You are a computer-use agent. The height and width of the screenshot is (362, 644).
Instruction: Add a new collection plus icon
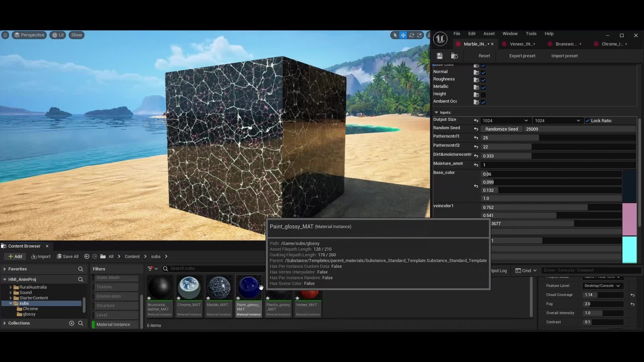72,323
